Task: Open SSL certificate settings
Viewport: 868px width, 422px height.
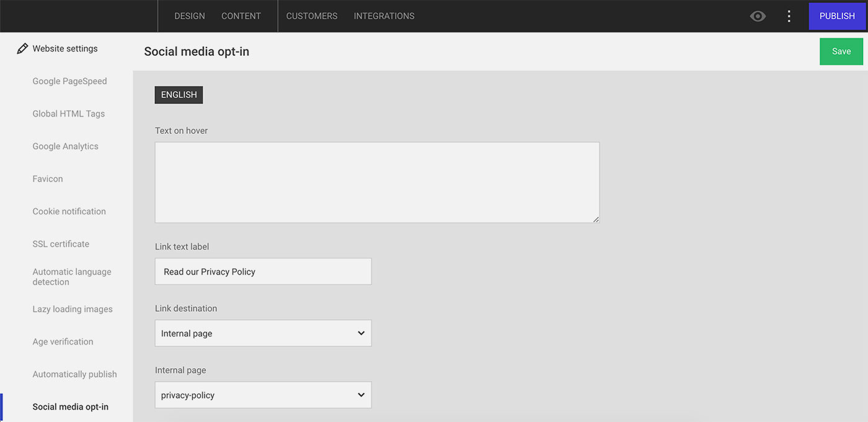Action: pos(61,244)
